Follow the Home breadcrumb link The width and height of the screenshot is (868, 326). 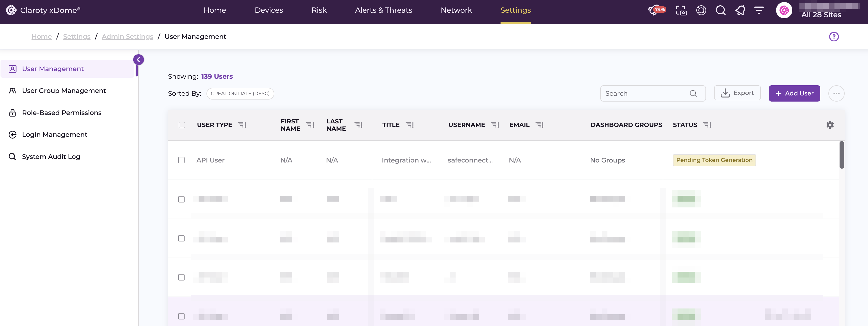(x=41, y=36)
